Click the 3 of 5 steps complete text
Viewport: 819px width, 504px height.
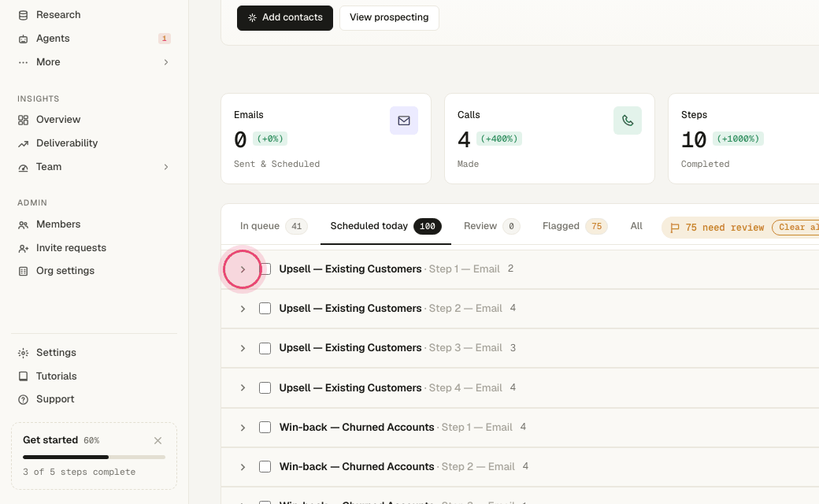coord(79,472)
